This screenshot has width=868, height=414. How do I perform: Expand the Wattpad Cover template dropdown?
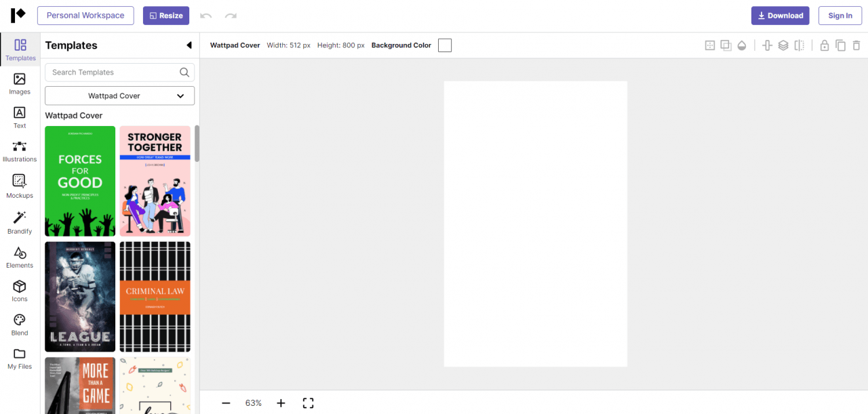pyautogui.click(x=119, y=96)
